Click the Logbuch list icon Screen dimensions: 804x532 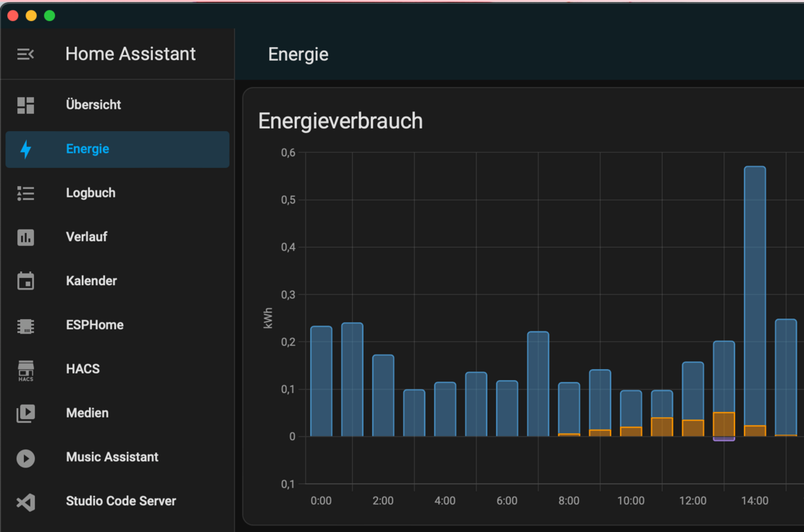click(25, 193)
